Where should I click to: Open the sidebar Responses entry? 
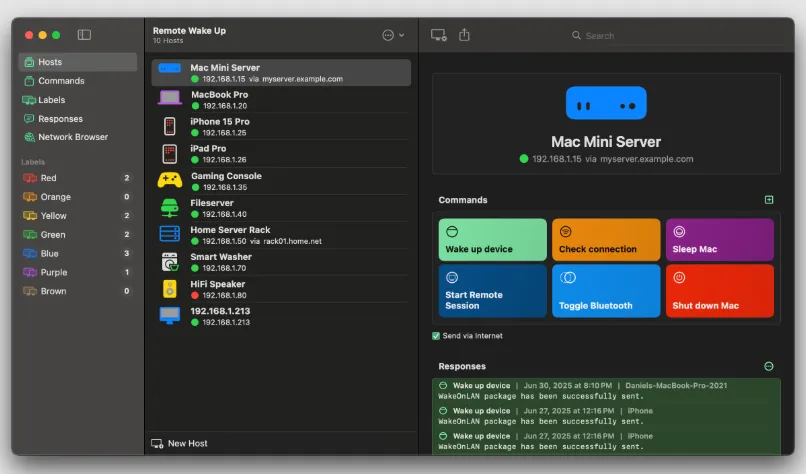(78, 119)
